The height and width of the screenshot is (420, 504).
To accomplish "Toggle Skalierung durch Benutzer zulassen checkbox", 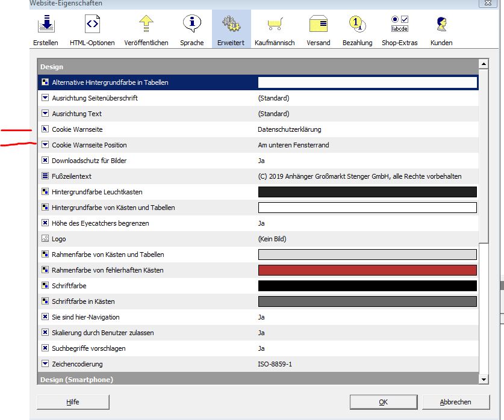I will click(x=45, y=333).
